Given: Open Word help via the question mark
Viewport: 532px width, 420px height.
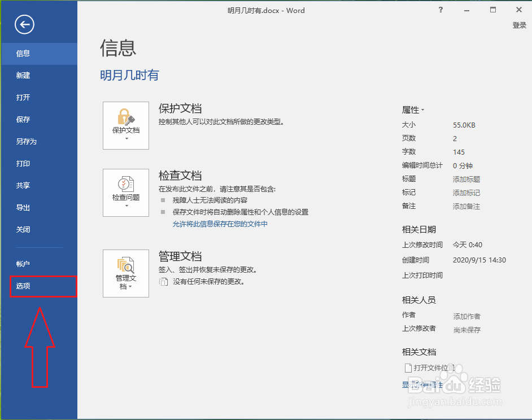Looking at the screenshot, I should click(440, 10).
